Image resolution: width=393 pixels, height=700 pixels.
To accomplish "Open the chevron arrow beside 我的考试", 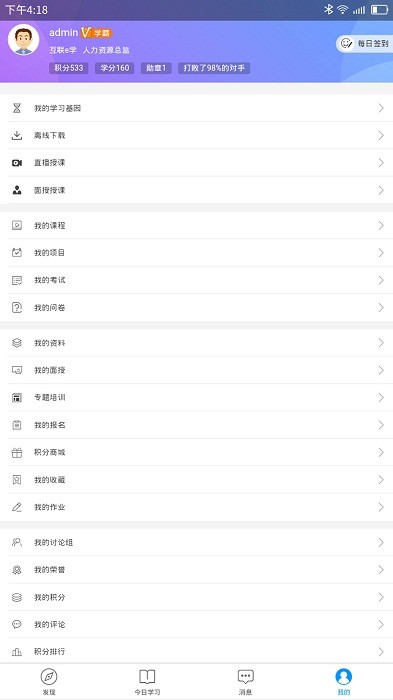I will [x=381, y=280].
